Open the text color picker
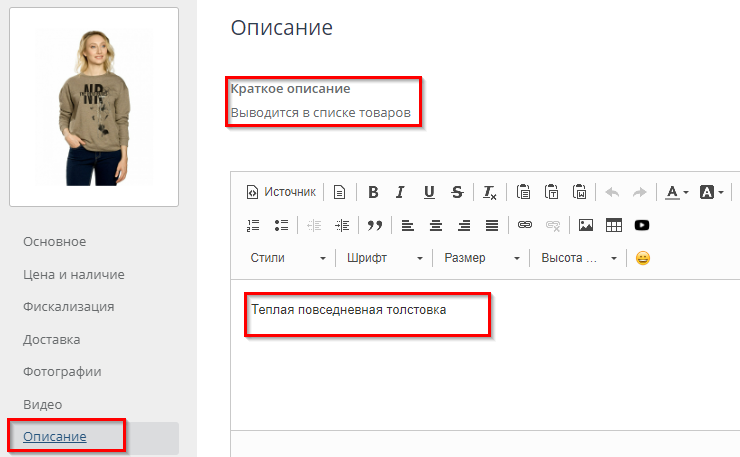 [x=677, y=192]
